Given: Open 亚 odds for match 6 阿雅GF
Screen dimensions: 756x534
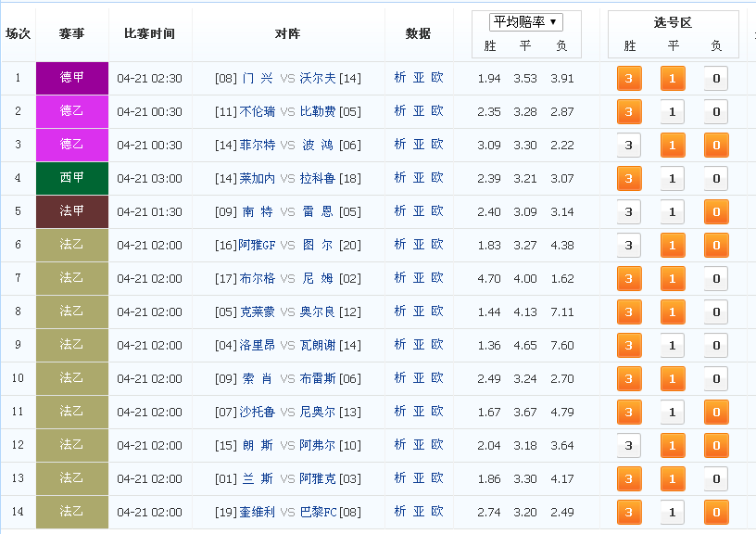Looking at the screenshot, I should point(419,244).
